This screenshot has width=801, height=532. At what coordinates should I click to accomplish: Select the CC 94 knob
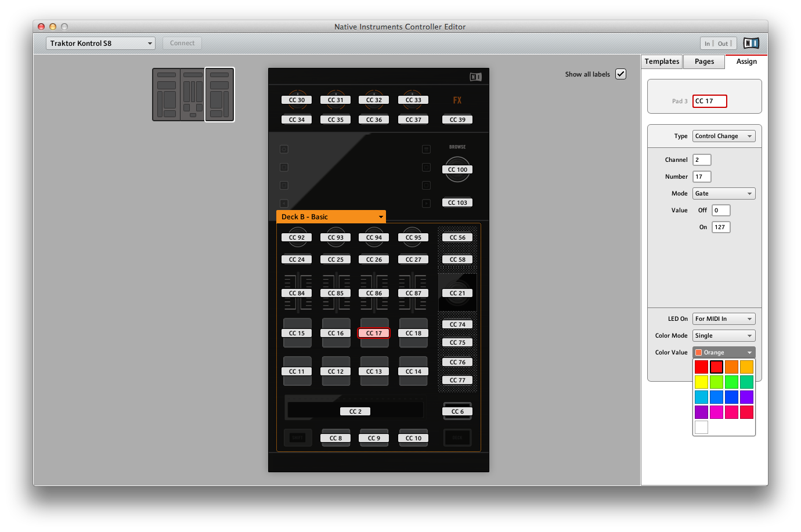(x=374, y=237)
